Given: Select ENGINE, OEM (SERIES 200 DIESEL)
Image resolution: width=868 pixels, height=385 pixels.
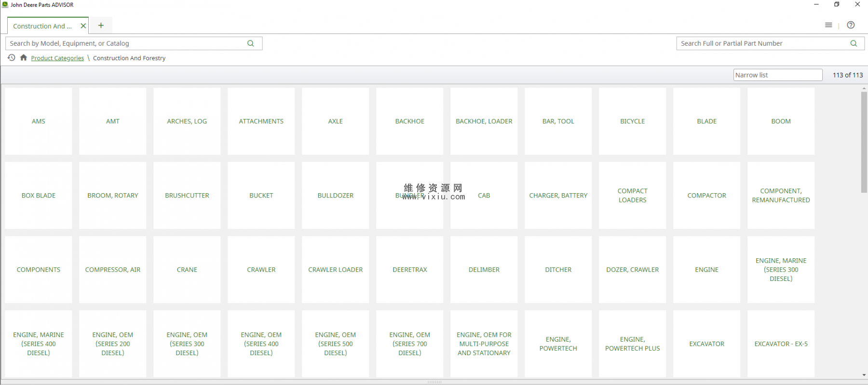Looking at the screenshot, I should point(113,344).
